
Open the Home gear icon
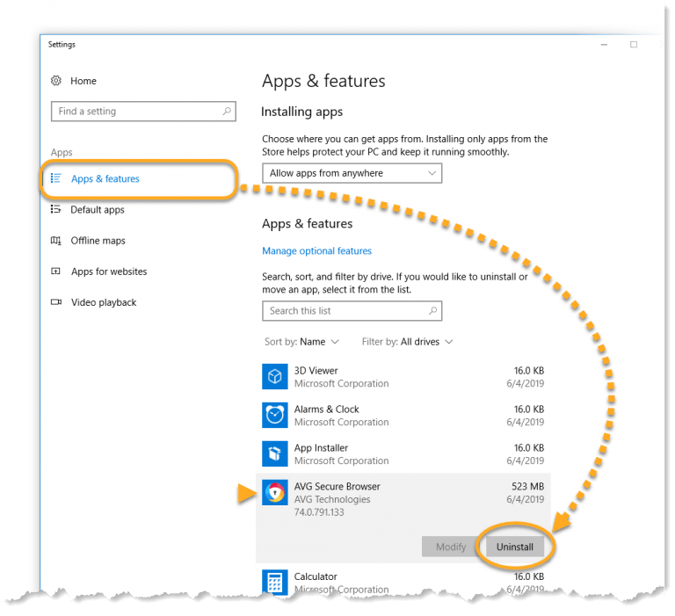coord(56,81)
